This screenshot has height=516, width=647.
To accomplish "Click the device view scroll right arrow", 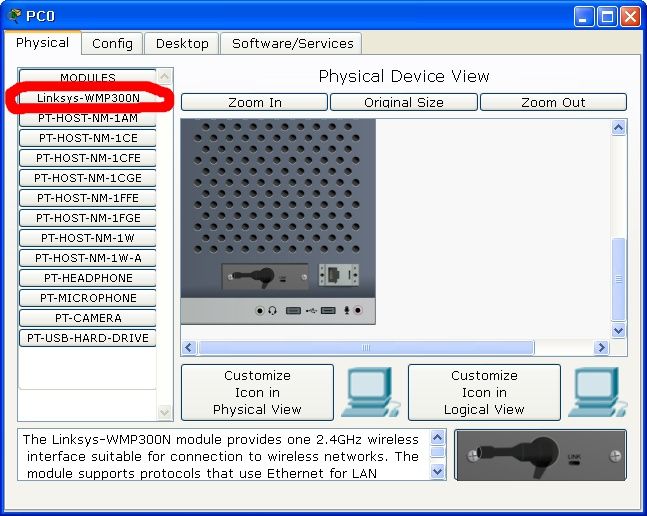I will point(601,348).
